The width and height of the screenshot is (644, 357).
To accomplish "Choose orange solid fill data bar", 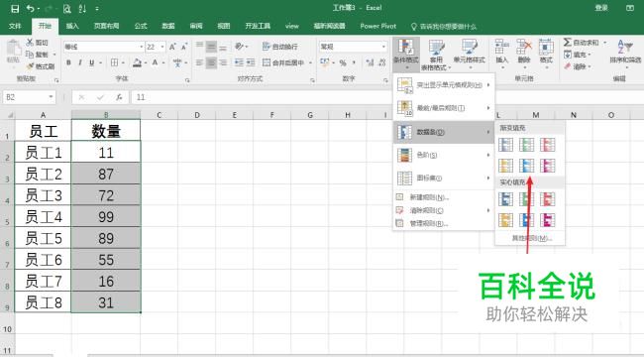I will click(x=505, y=220).
